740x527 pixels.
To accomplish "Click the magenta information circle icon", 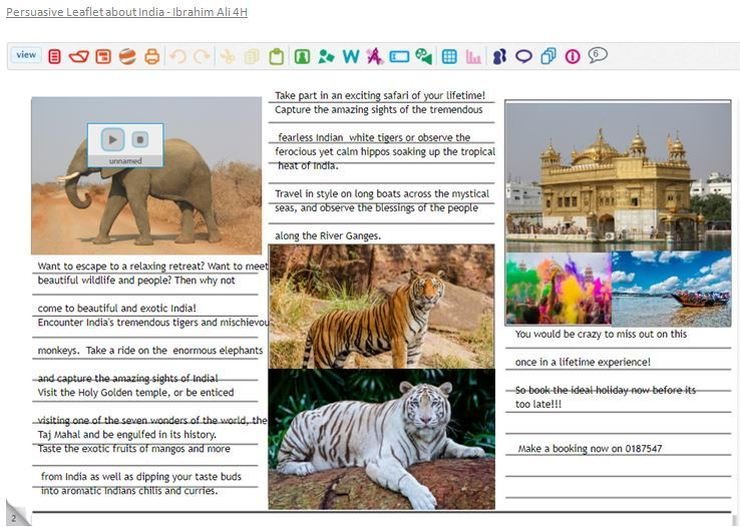I will 572,57.
